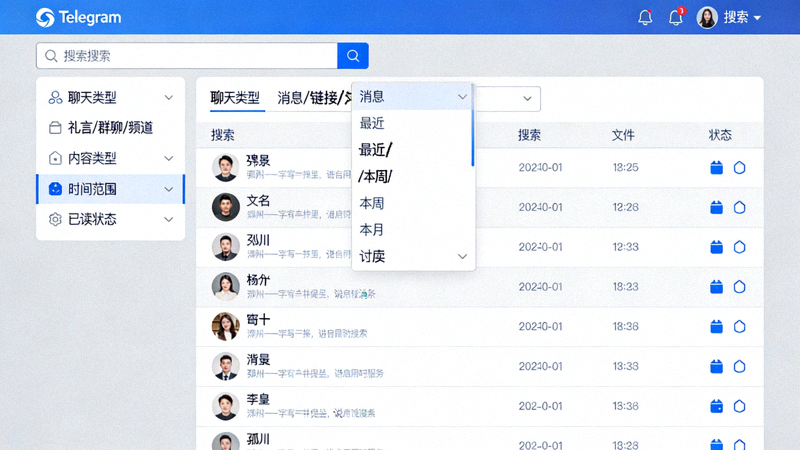
Task: Toggle hexagon status in 13:33 row
Action: pyautogui.click(x=739, y=366)
